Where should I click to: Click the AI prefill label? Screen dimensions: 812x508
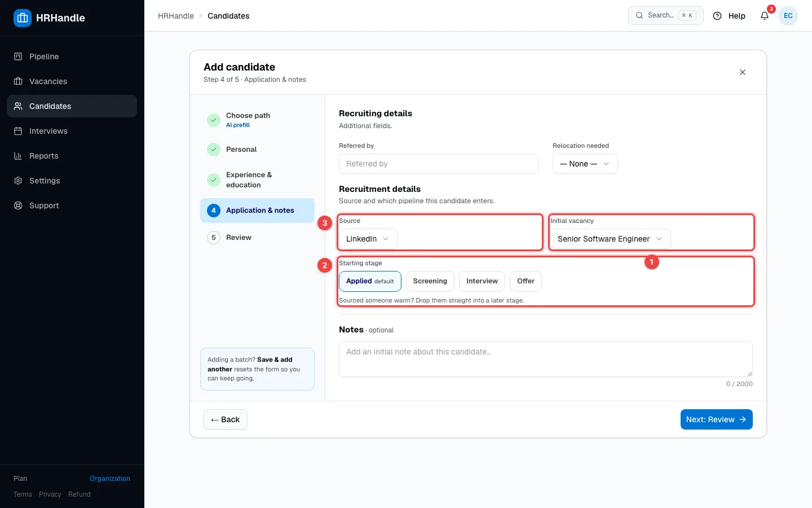coord(238,125)
